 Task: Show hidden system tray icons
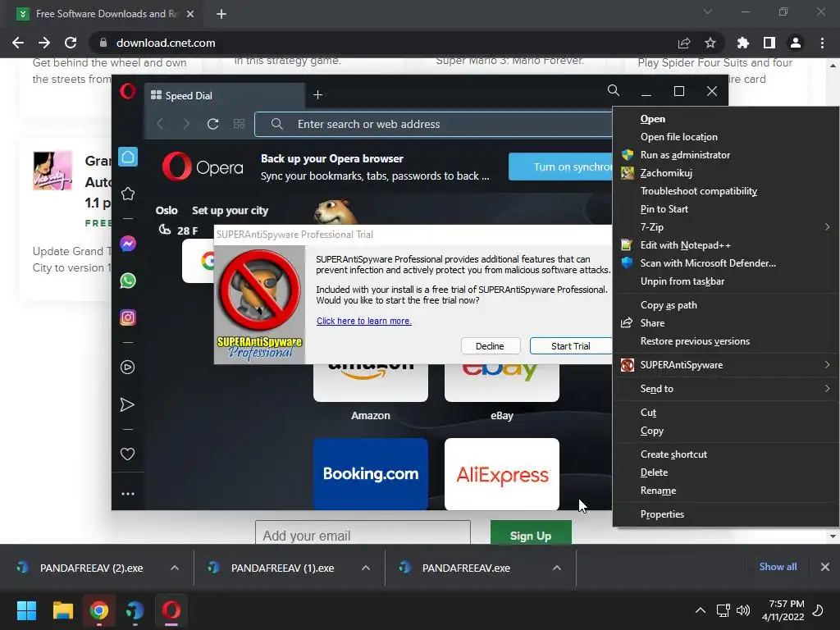[701, 610]
